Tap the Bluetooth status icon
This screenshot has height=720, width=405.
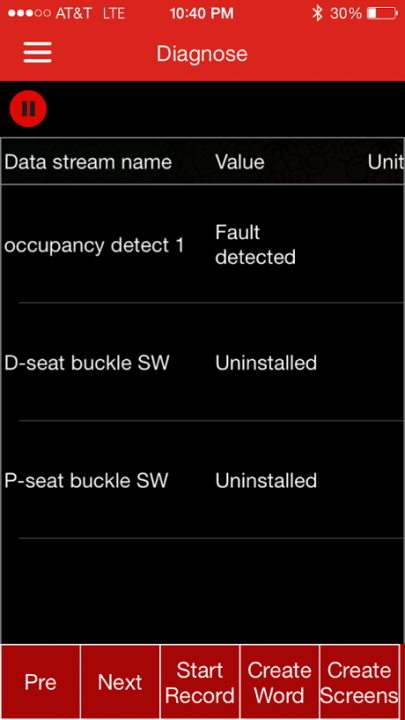tap(317, 13)
